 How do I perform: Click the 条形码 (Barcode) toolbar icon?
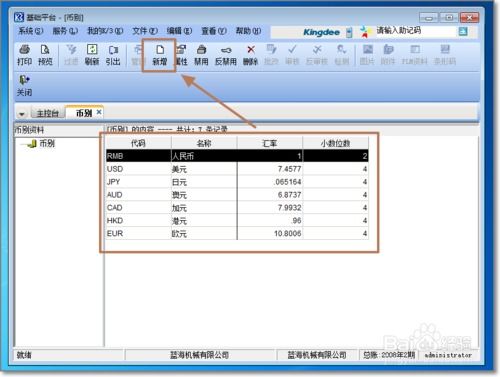(x=445, y=55)
